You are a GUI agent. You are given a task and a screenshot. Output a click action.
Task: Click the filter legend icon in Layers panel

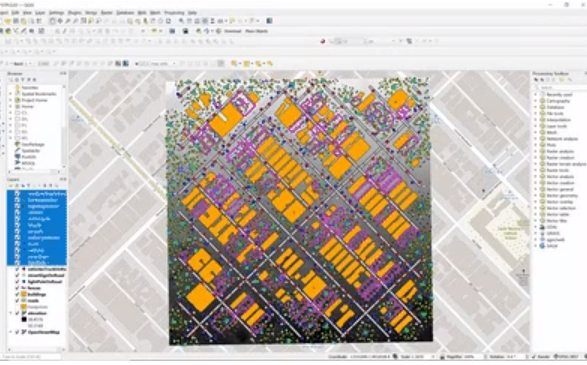tap(29, 186)
